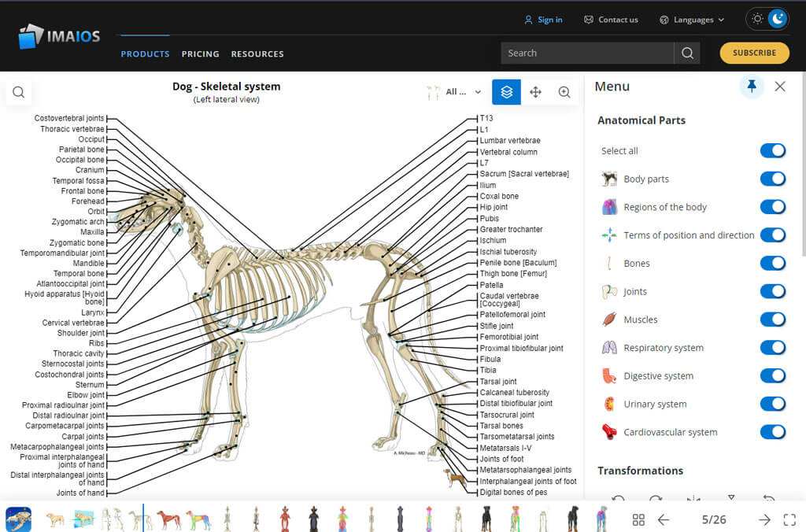The height and width of the screenshot is (532, 806).
Task: Turn off the Digestive system toggle
Action: point(773,375)
